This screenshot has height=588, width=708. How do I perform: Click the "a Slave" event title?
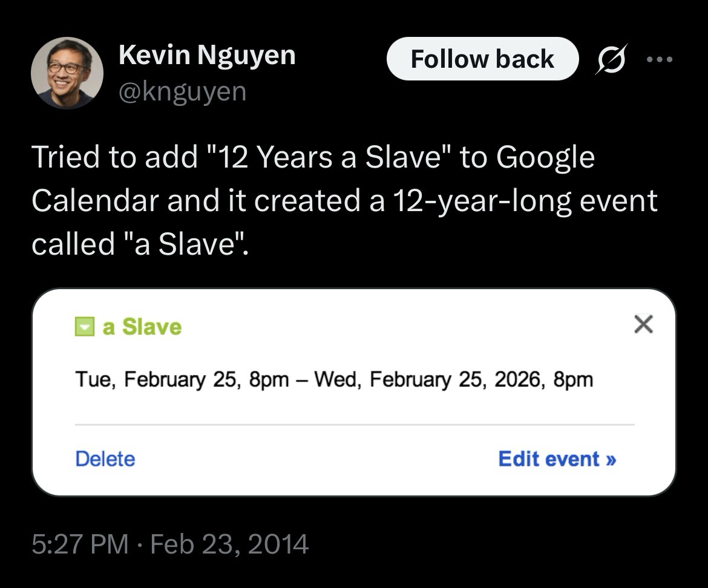[x=142, y=327]
